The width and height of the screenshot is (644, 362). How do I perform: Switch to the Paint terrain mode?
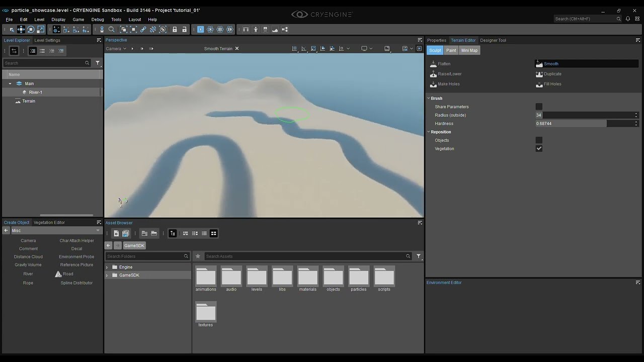451,50
